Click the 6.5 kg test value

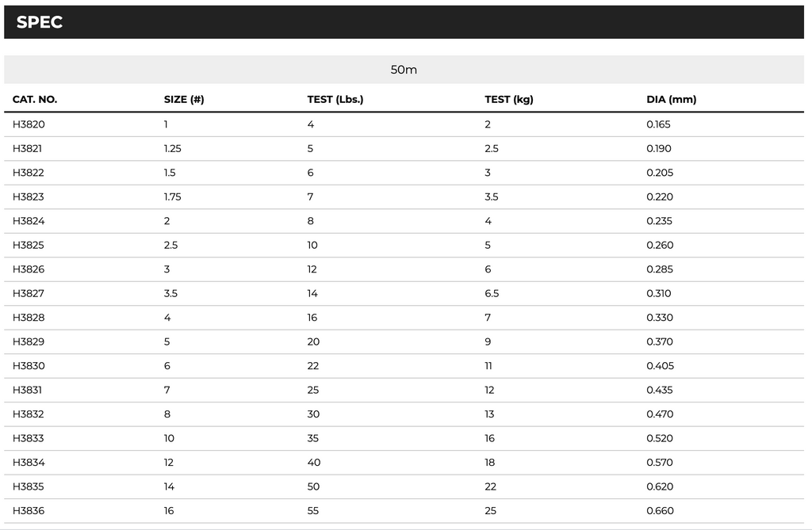492,294
